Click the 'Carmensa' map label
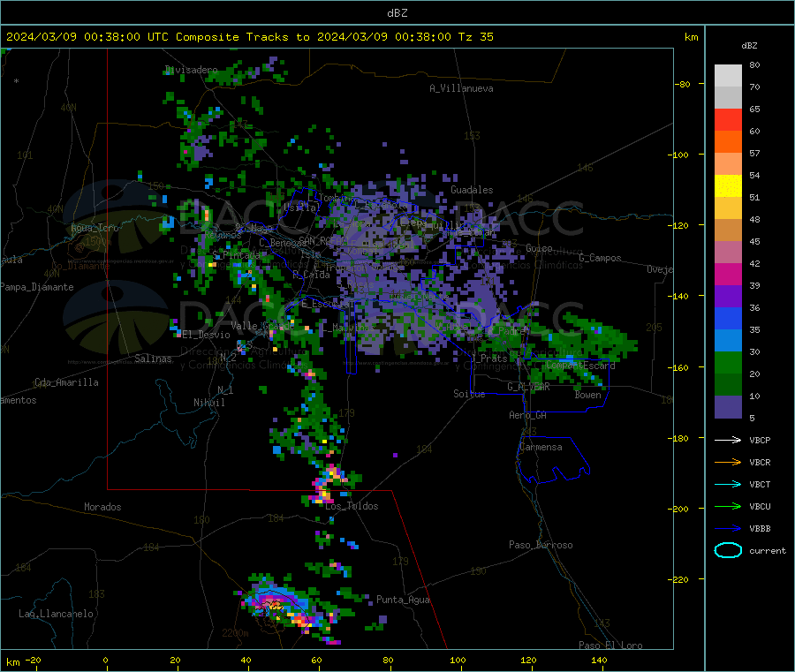 coord(541,447)
